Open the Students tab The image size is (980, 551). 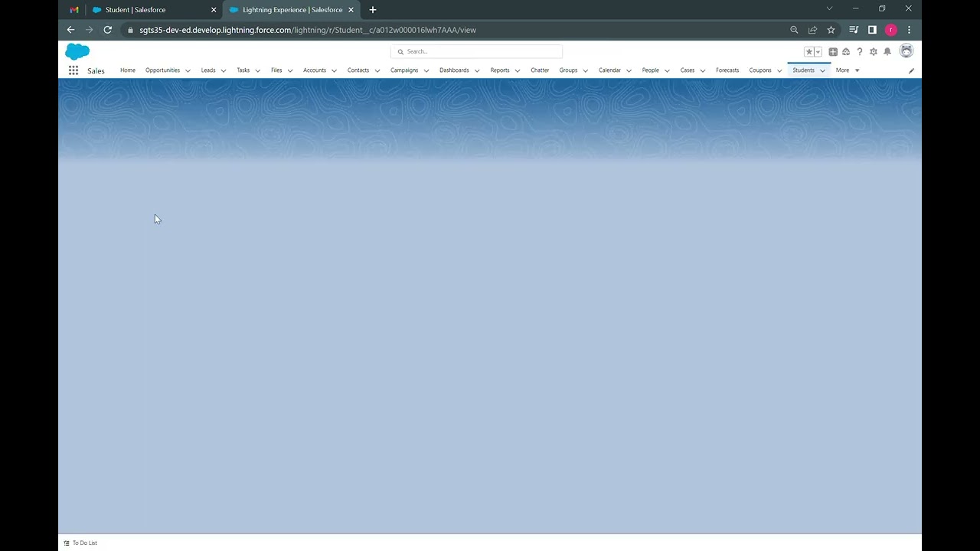coord(803,70)
